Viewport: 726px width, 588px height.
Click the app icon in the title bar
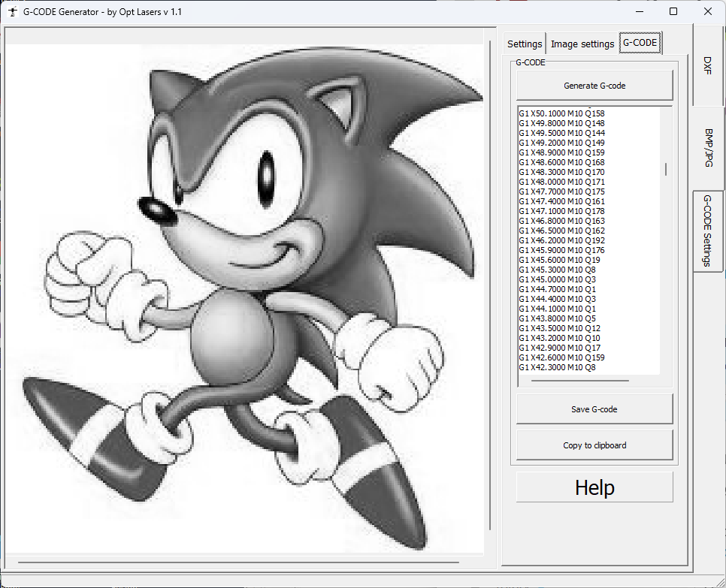[12, 11]
